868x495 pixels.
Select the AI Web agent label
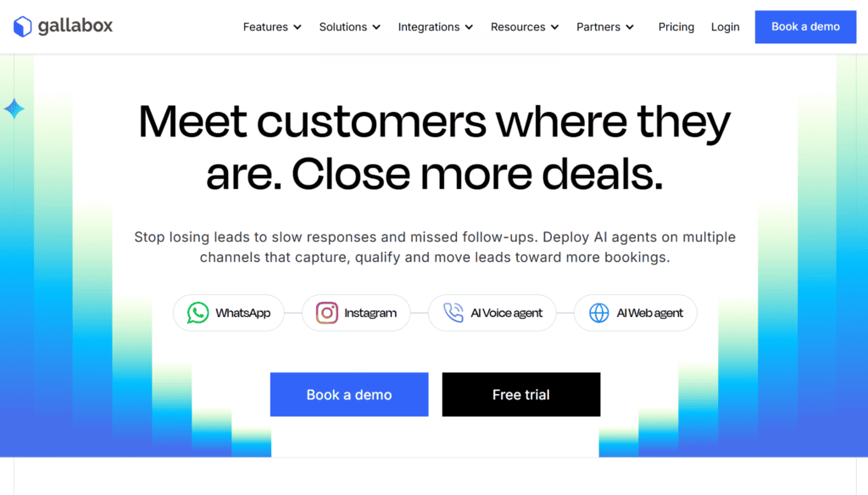[x=650, y=313]
